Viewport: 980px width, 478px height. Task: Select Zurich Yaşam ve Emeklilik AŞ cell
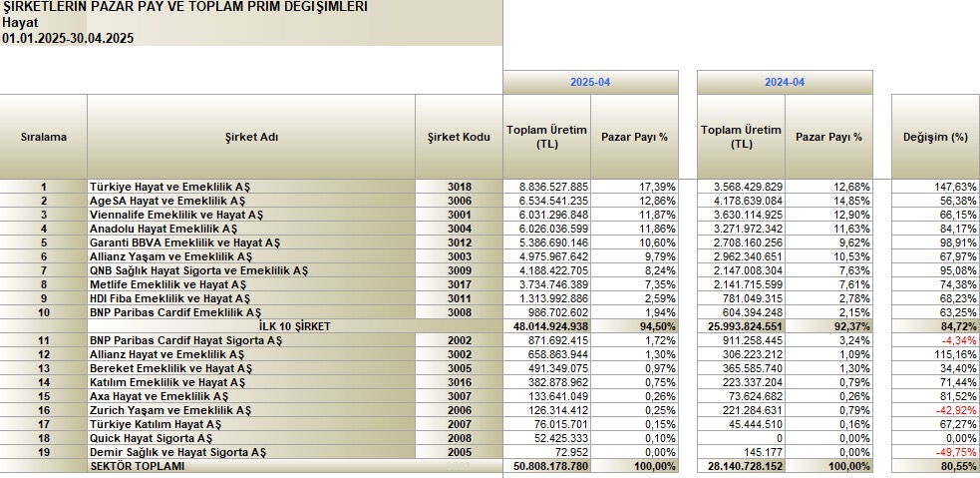pos(251,410)
